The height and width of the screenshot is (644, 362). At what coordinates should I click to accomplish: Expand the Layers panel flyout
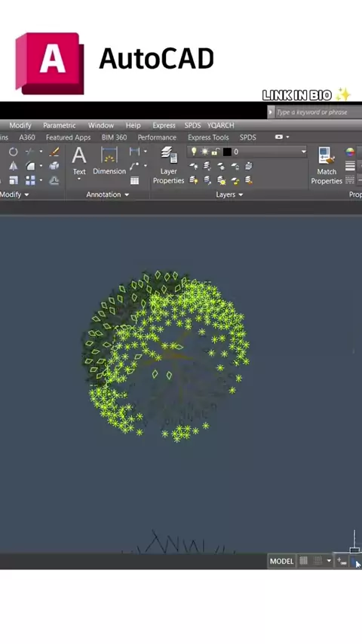click(x=229, y=195)
